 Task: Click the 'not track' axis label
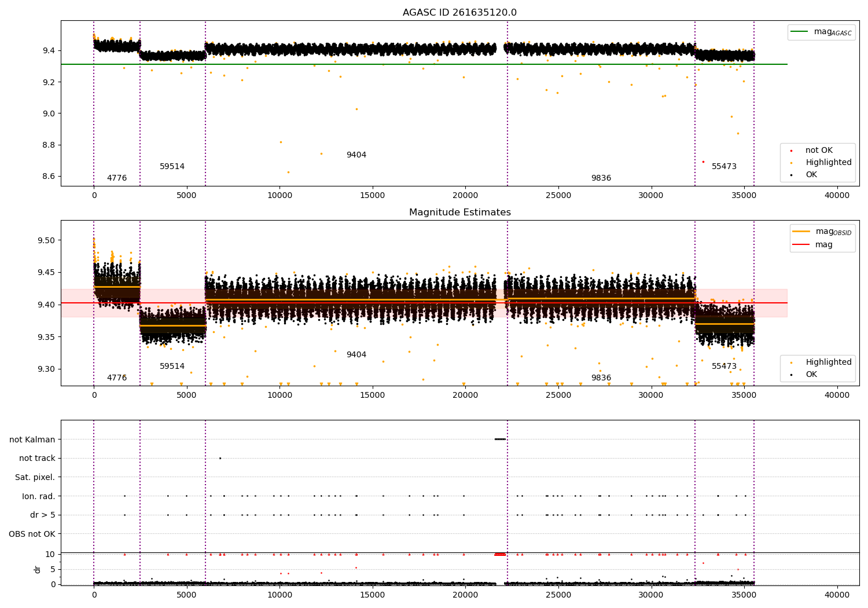point(37,459)
